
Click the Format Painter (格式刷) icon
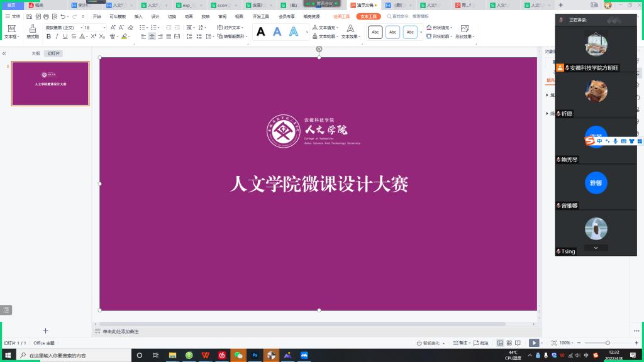pos(33,31)
